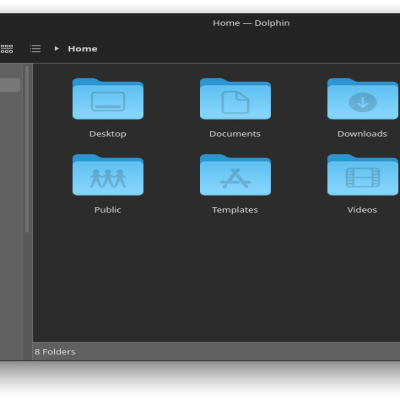
Task: Select the Public folder icon
Action: (x=108, y=175)
